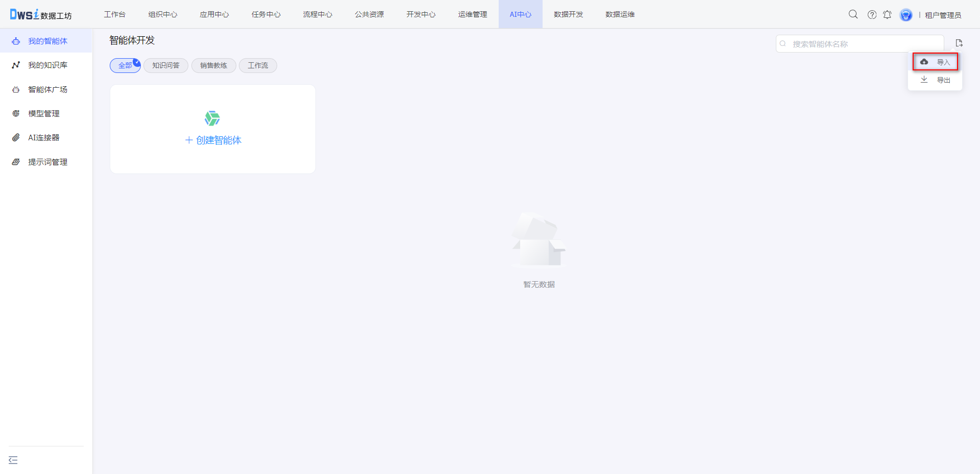Open 我的知识库 in the sidebar
The width and height of the screenshot is (980, 474).
coord(47,65)
